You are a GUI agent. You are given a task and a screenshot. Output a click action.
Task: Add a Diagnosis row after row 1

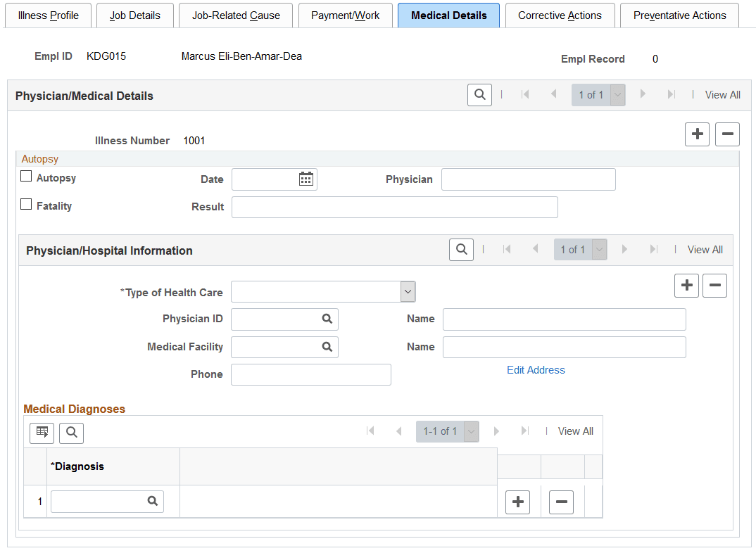click(518, 502)
